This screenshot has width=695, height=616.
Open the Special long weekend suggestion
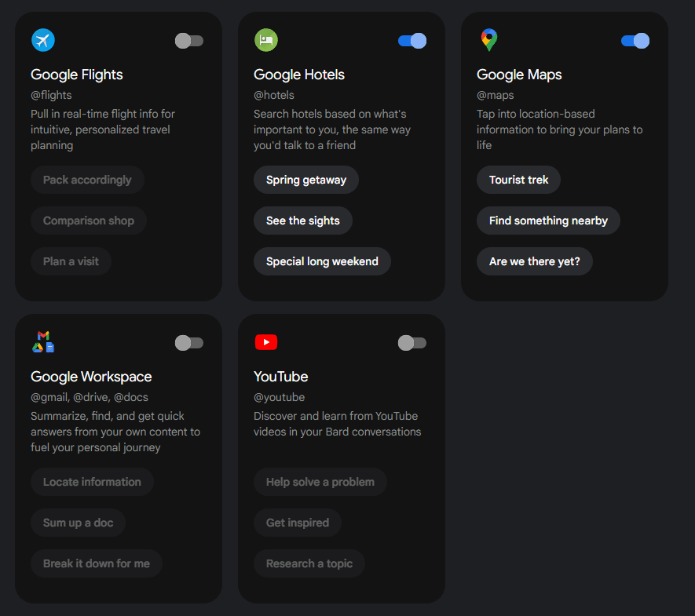(x=322, y=261)
